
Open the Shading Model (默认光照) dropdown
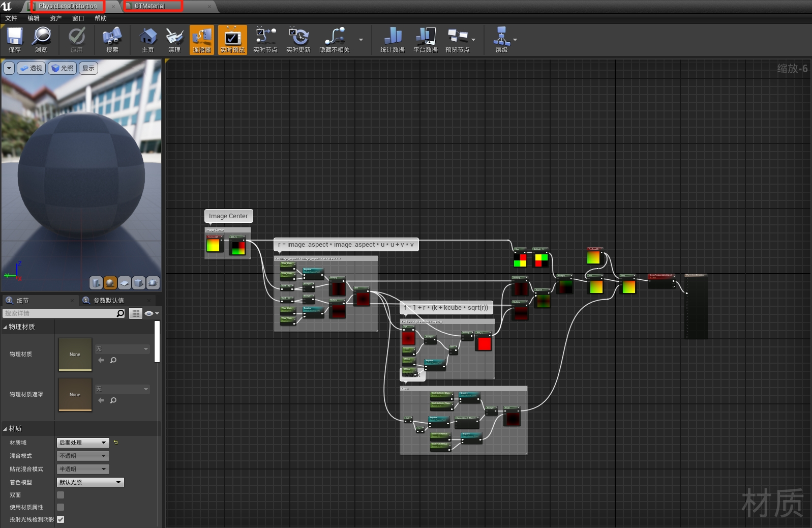(90, 482)
